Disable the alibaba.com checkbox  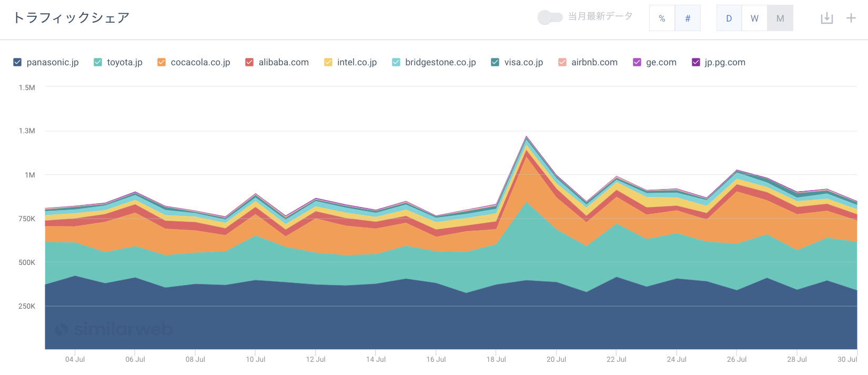point(249,62)
